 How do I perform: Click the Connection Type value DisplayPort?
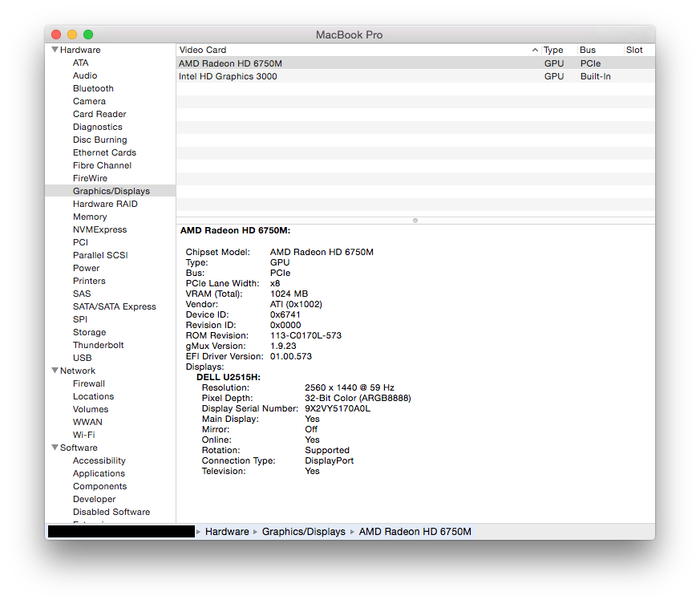[x=329, y=460]
